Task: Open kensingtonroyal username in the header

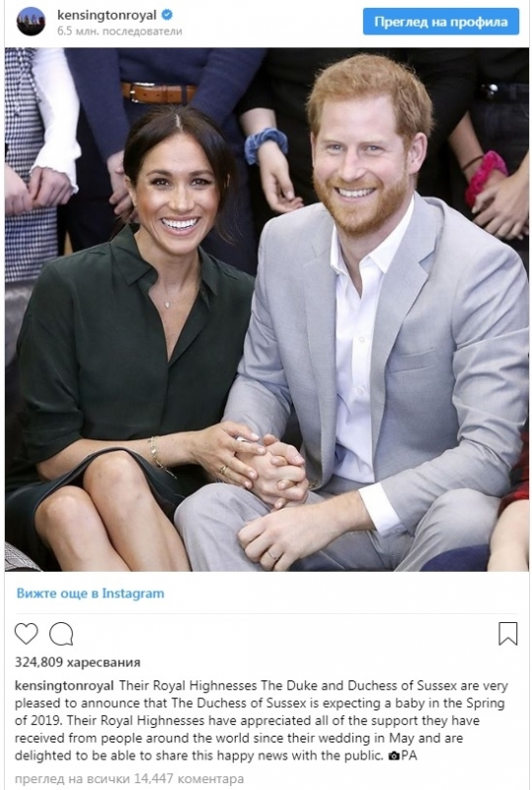Action: pos(107,15)
